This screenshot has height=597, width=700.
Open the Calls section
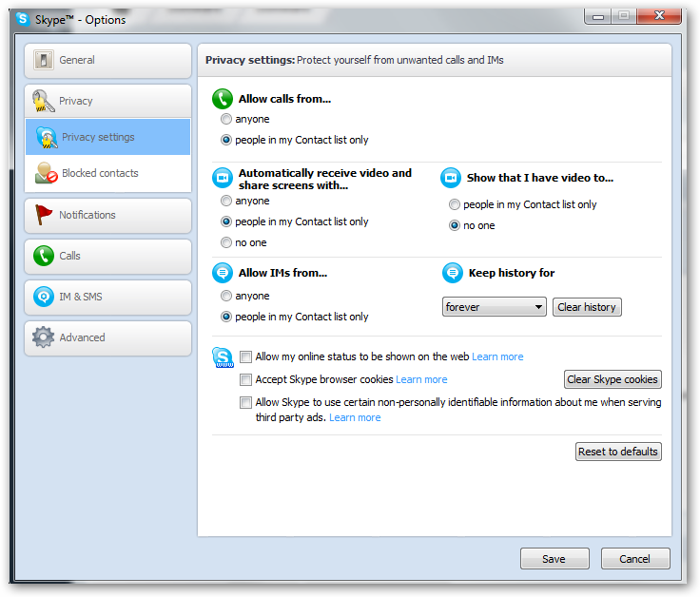click(107, 256)
